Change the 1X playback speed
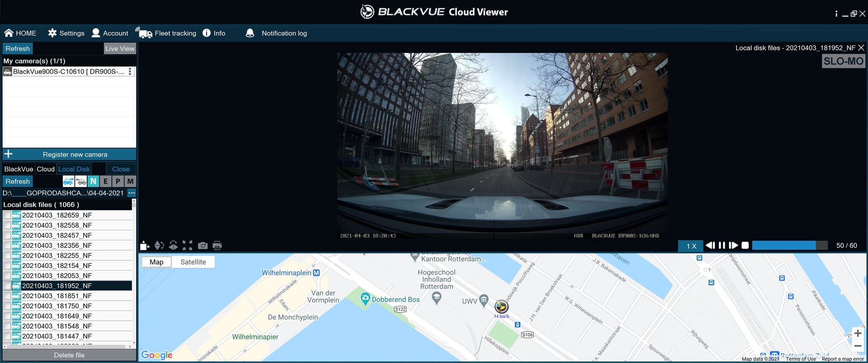Screen dimensions: 868x363 point(691,246)
